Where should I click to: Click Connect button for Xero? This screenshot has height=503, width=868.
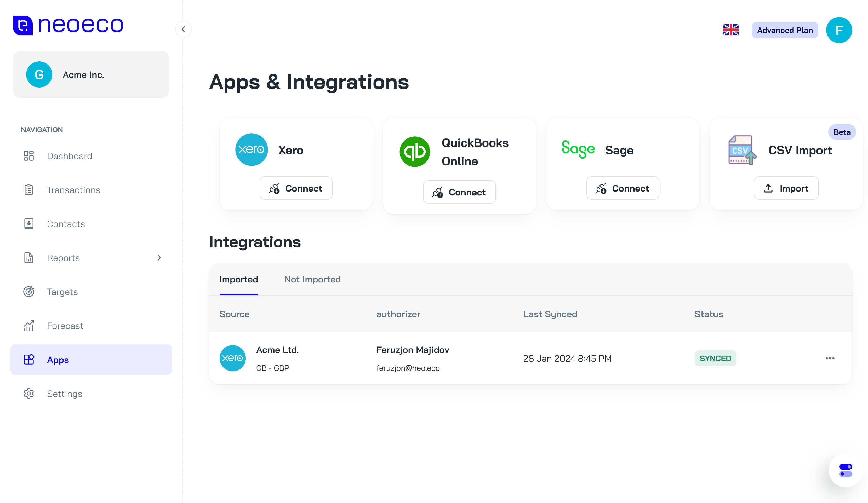tap(296, 188)
